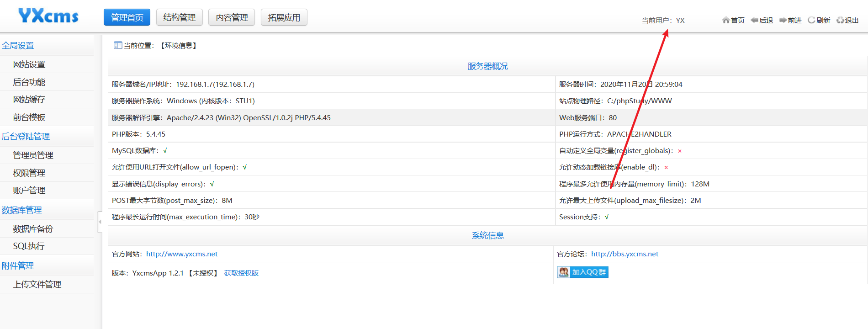Click the 获取授权版 link

tap(241, 273)
